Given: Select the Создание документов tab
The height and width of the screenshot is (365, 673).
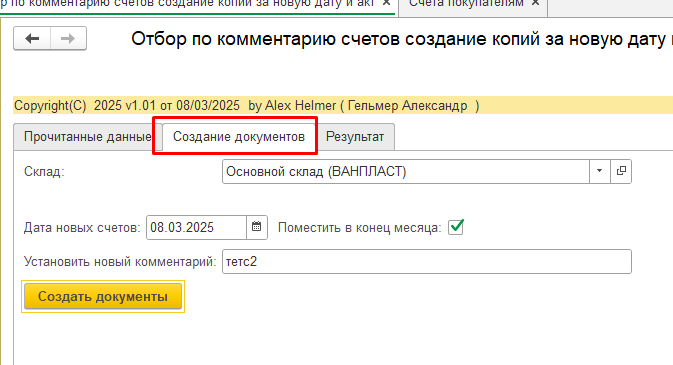Looking at the screenshot, I should tap(239, 137).
